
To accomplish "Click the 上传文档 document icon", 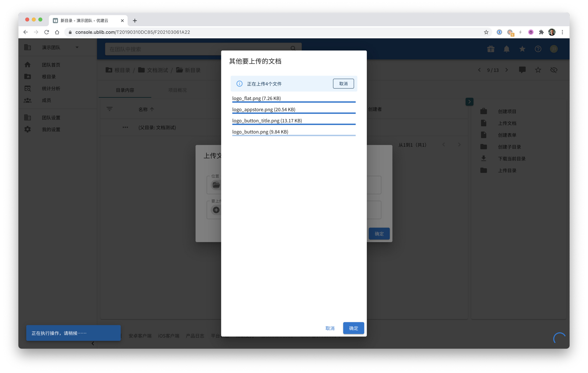I will point(484,123).
